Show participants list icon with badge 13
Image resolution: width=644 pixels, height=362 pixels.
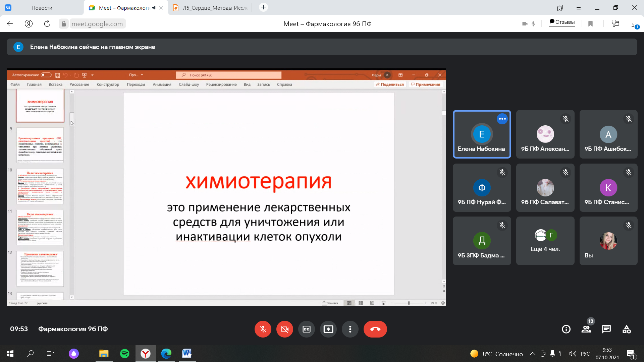[586, 329]
